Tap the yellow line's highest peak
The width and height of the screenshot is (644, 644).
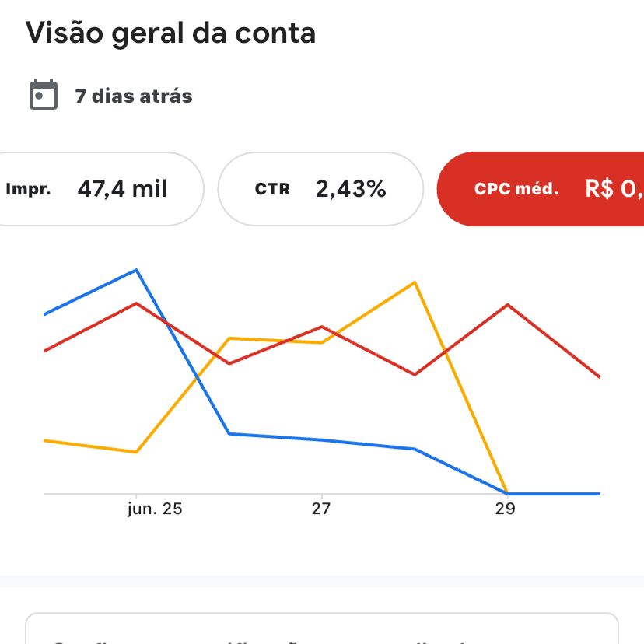point(415,282)
